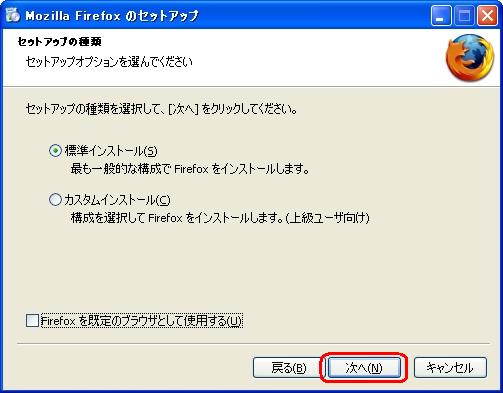The height and width of the screenshot is (393, 503).
Task: Click the instruction セットアップの種類を選択して、[次へ] をクリックしてください。
Action: click(162, 109)
